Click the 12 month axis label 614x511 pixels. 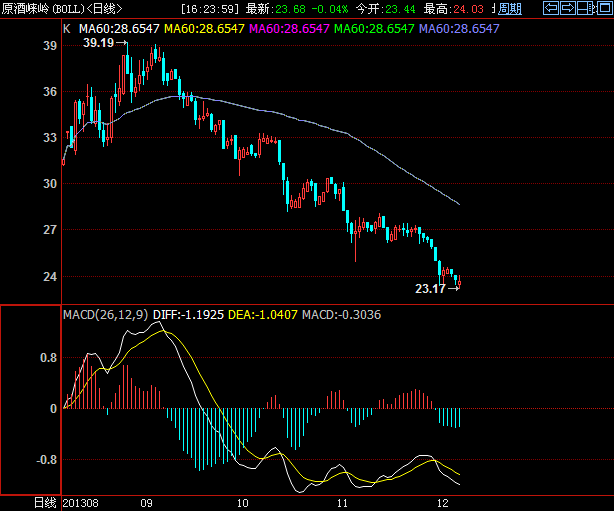click(x=442, y=504)
